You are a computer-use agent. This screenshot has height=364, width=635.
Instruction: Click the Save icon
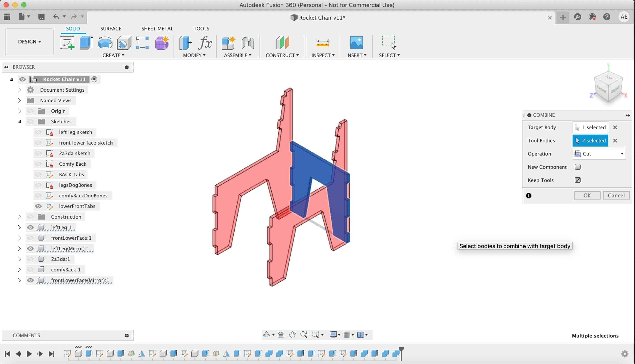[x=41, y=17]
